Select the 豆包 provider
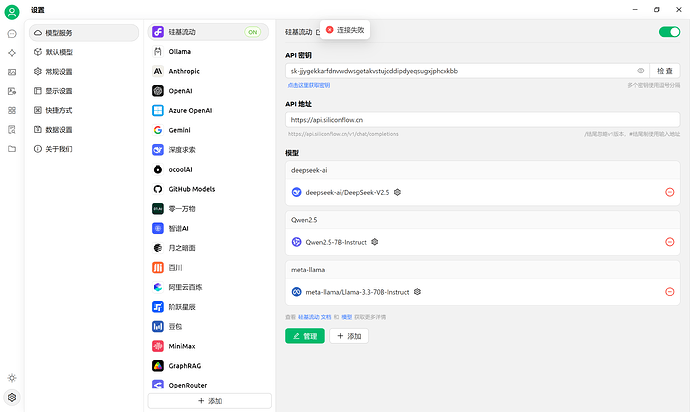Screen dimensions: 690x412 pyautogui.click(x=208, y=327)
